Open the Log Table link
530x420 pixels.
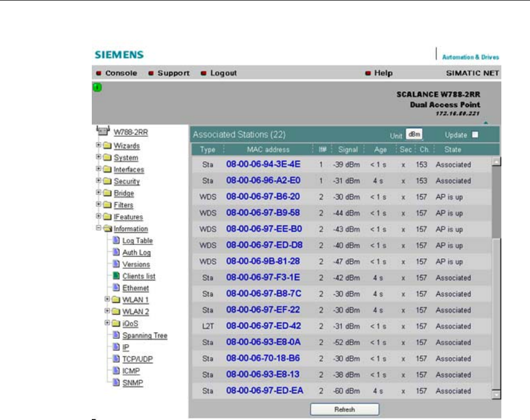pyautogui.click(x=137, y=241)
